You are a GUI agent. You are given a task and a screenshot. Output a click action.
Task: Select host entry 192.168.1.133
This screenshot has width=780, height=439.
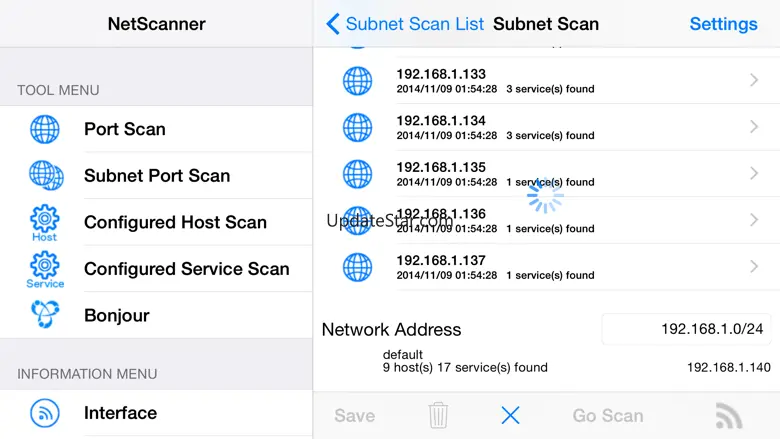[x=546, y=81]
